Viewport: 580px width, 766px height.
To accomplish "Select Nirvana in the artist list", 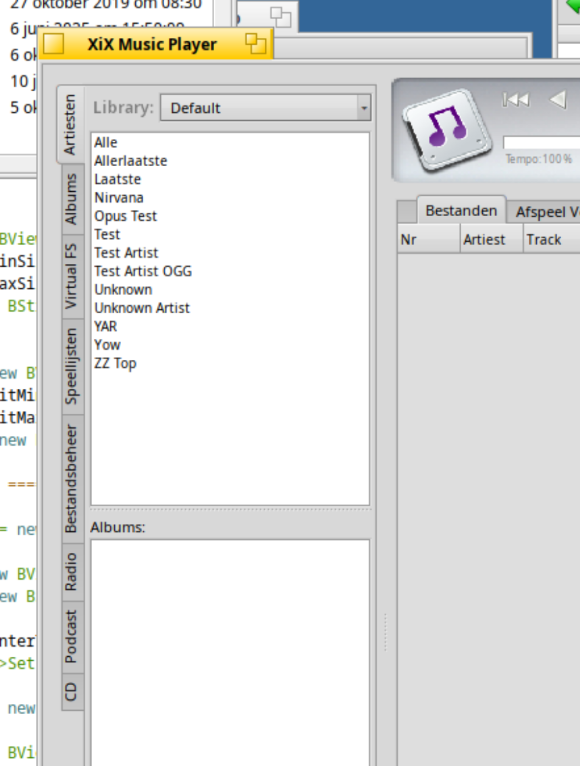I will (119, 197).
